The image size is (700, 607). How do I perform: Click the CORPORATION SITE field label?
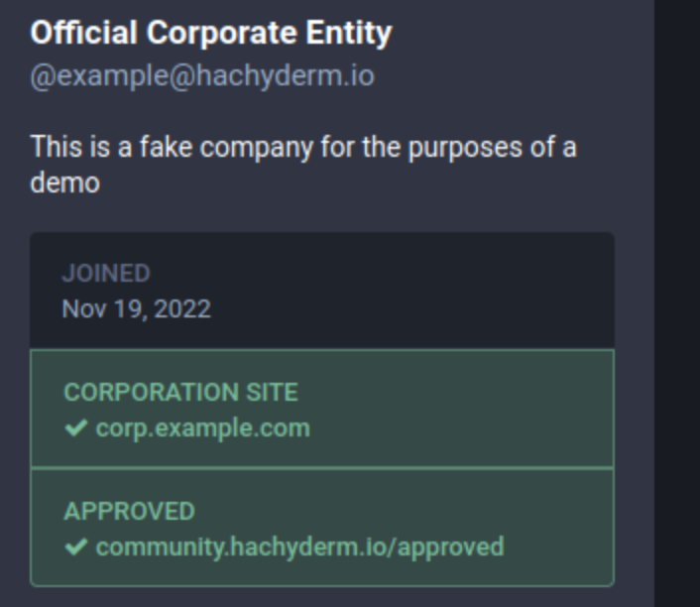(x=180, y=392)
